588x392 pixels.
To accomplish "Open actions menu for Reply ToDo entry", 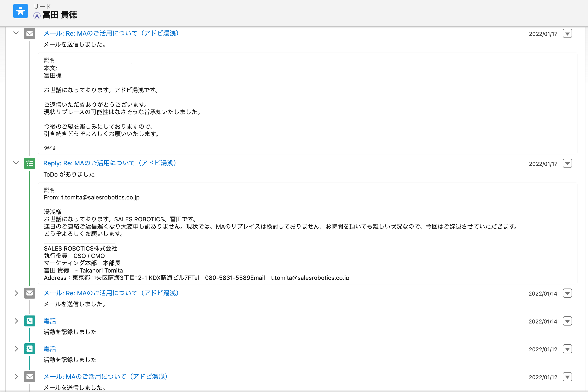I will (567, 164).
